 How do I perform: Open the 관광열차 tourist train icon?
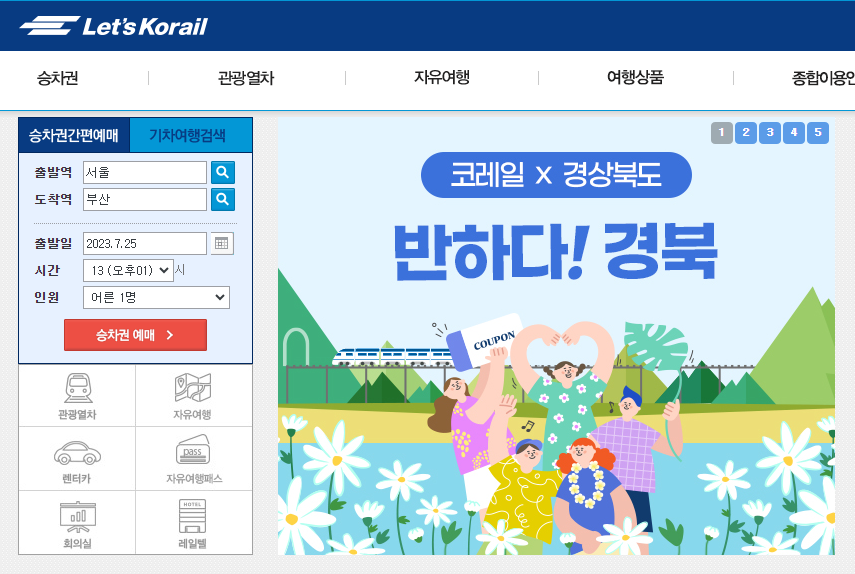(x=77, y=396)
